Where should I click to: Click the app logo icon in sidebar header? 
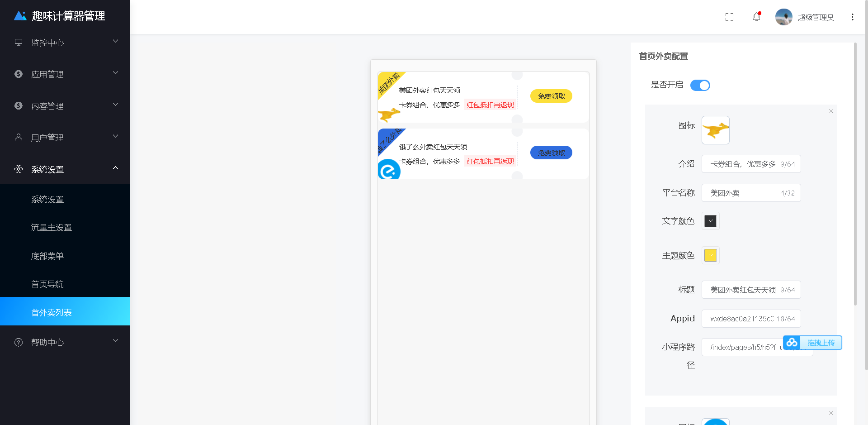20,16
